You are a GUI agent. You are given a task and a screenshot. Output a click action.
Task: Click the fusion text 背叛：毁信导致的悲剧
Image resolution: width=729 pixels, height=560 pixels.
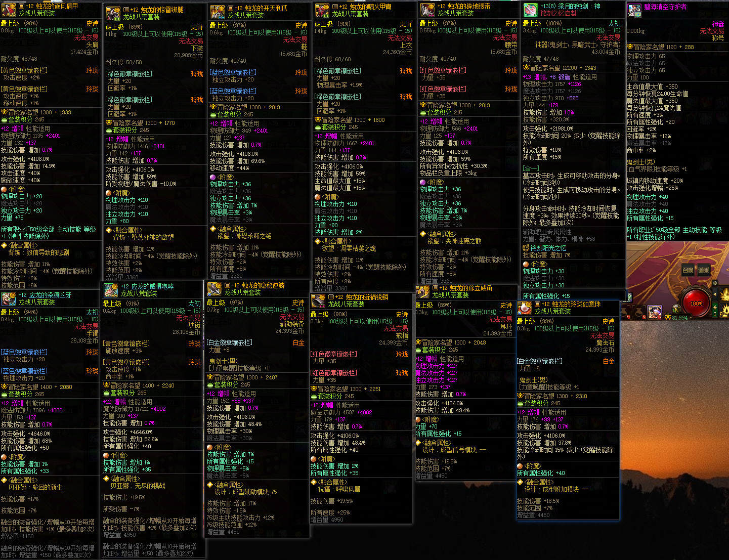click(x=39, y=252)
